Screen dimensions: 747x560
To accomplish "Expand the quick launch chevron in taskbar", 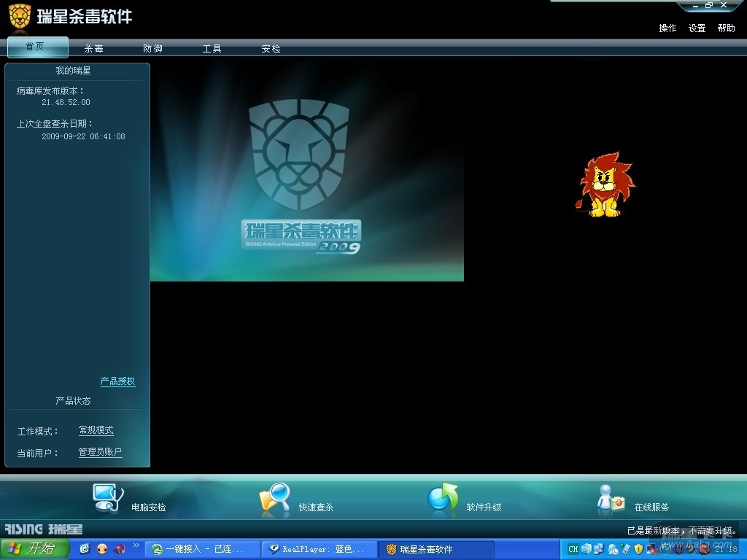I will coord(136,545).
